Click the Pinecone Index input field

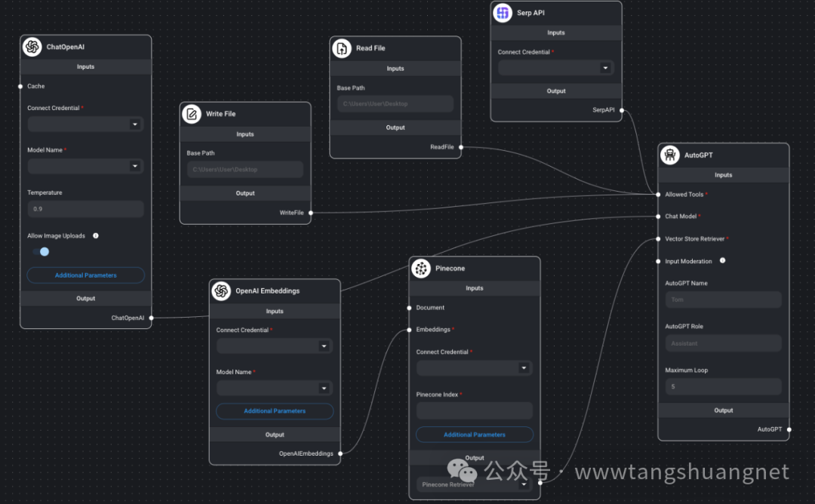coord(475,410)
